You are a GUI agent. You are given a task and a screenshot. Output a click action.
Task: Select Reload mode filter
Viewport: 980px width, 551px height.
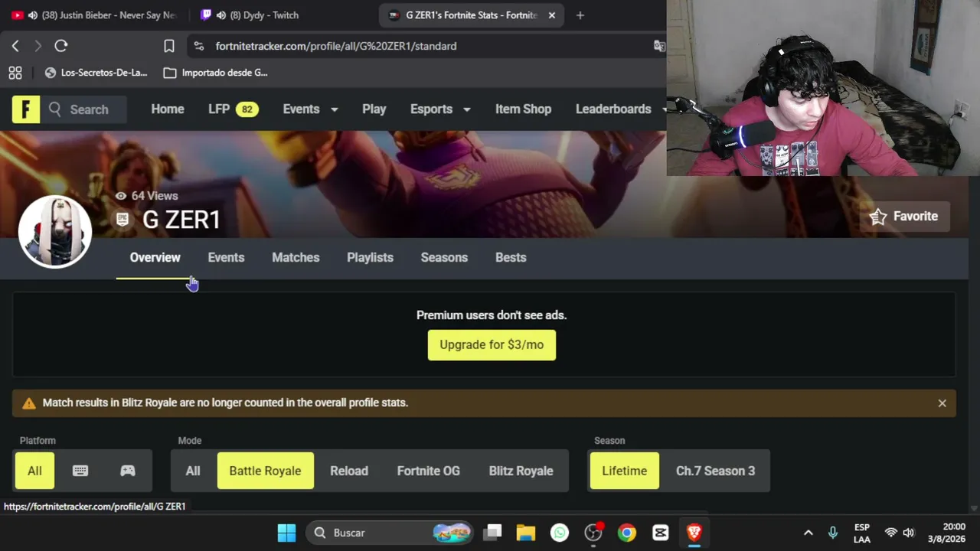pos(349,471)
